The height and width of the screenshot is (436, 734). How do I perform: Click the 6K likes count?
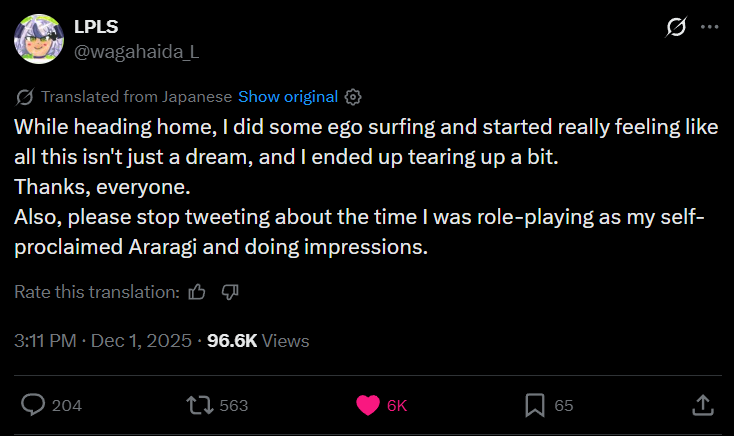click(397, 406)
